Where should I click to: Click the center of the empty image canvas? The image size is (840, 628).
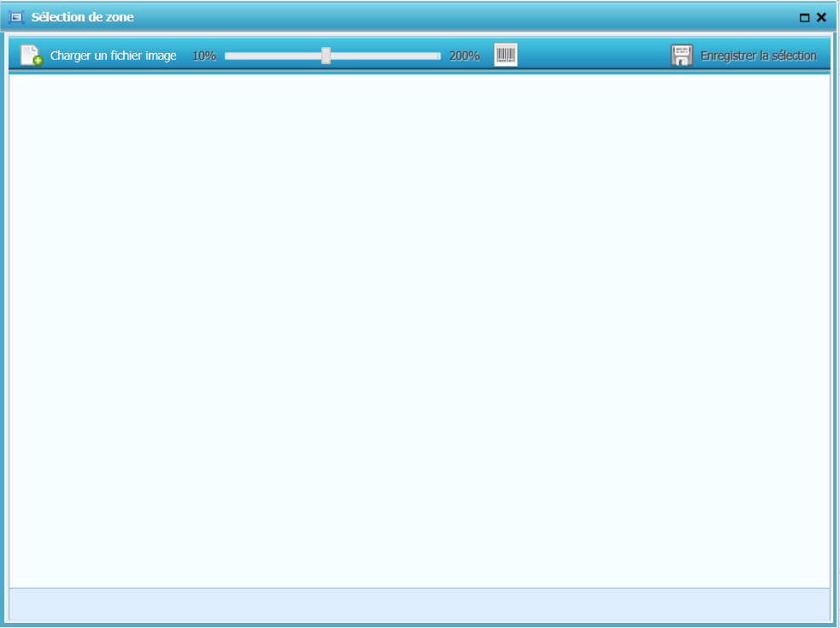(x=420, y=331)
